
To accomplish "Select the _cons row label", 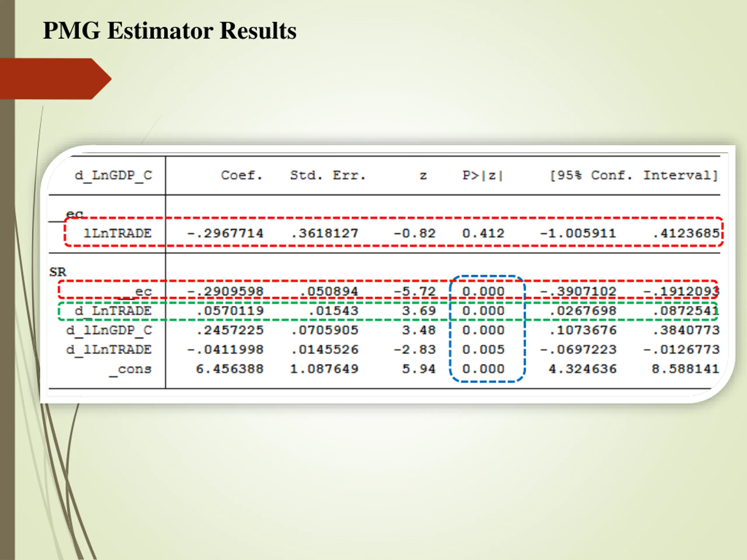I will click(x=130, y=370).
